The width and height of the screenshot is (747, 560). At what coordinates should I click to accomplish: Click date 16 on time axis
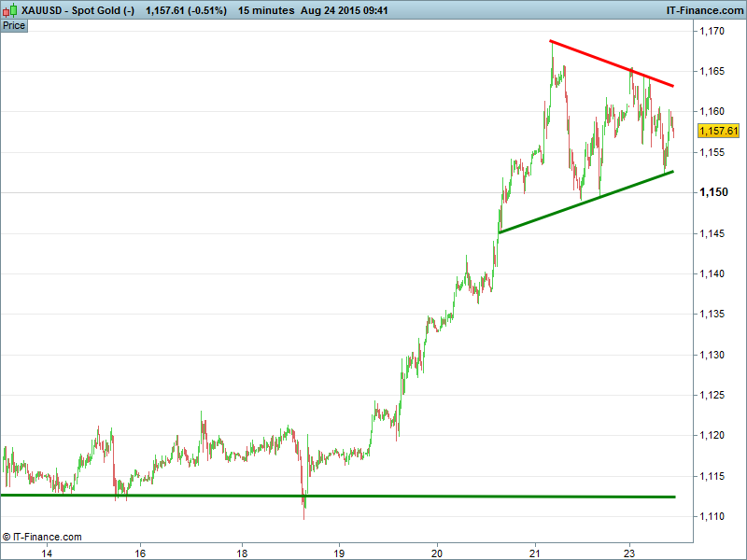click(140, 552)
